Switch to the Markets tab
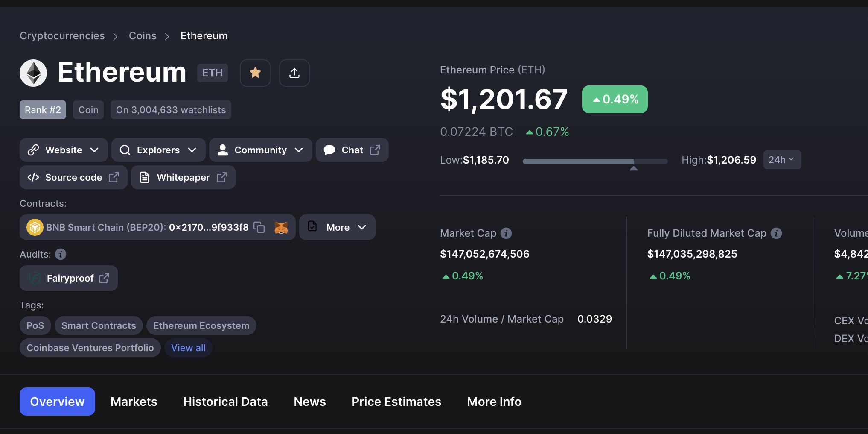Screen dimensions: 868x434 coord(134,402)
